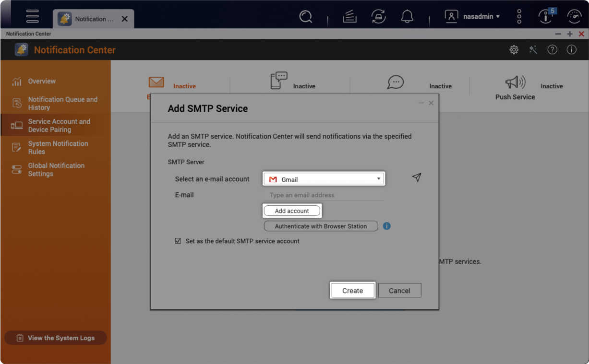Select the SMS phone message icon

pos(279,81)
